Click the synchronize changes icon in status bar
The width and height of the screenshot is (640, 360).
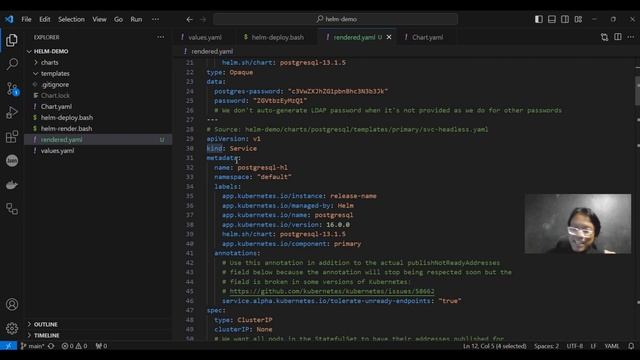(51, 346)
